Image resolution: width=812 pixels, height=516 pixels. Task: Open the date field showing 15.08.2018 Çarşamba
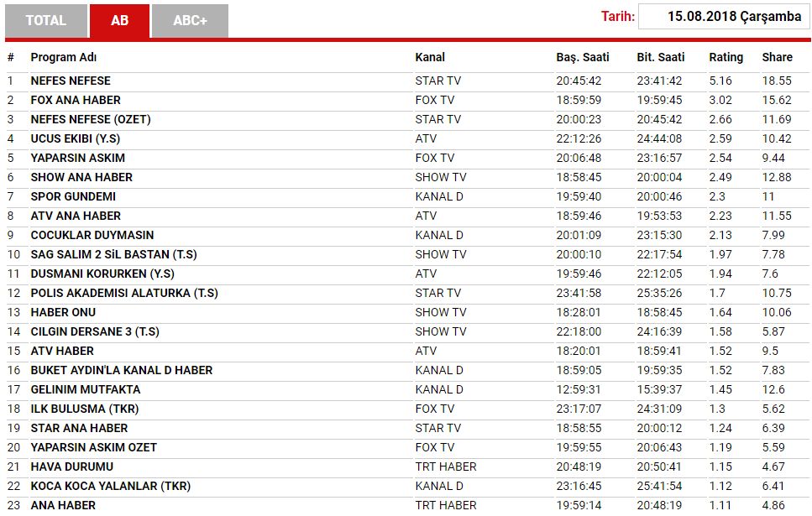pyautogui.click(x=724, y=17)
